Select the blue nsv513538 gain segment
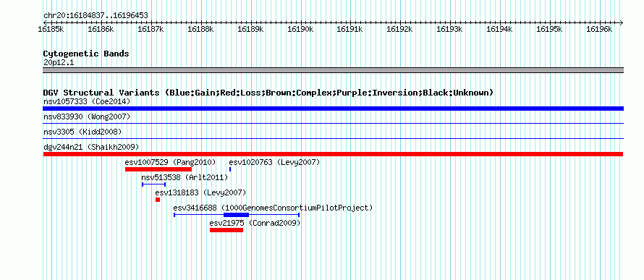This screenshot has width=644, height=280. 153,184
